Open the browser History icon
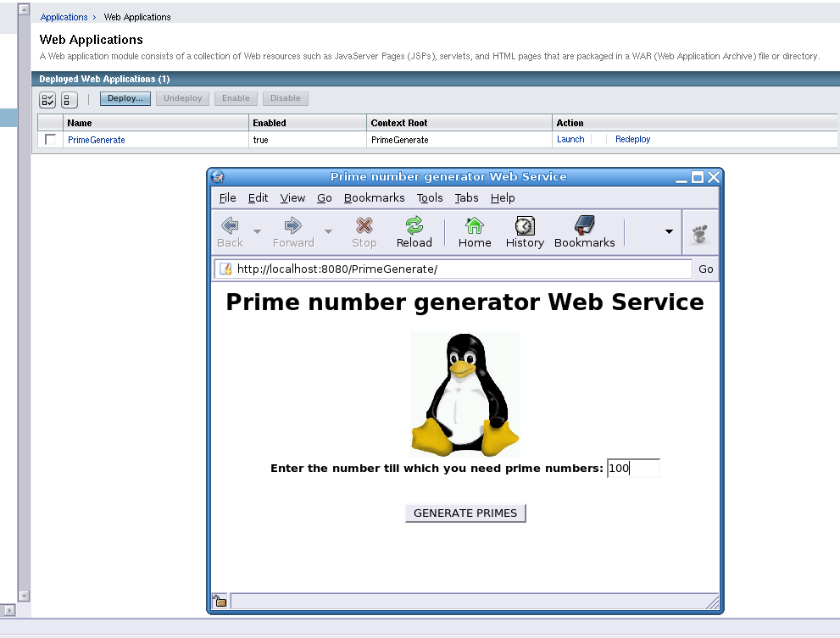The image size is (840, 638). [x=525, y=225]
